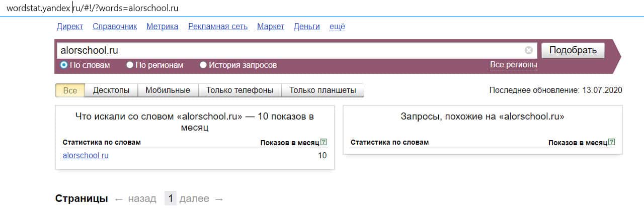
Task: Select the 'По словам' radio button
Action: pyautogui.click(x=64, y=65)
